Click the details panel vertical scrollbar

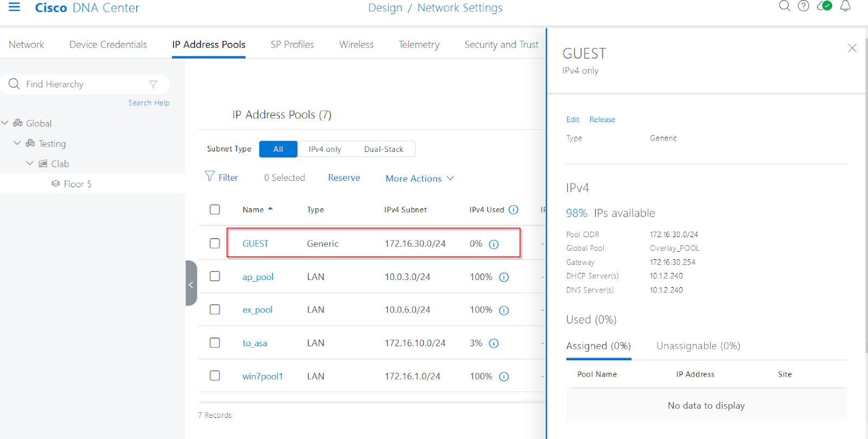coord(866,195)
